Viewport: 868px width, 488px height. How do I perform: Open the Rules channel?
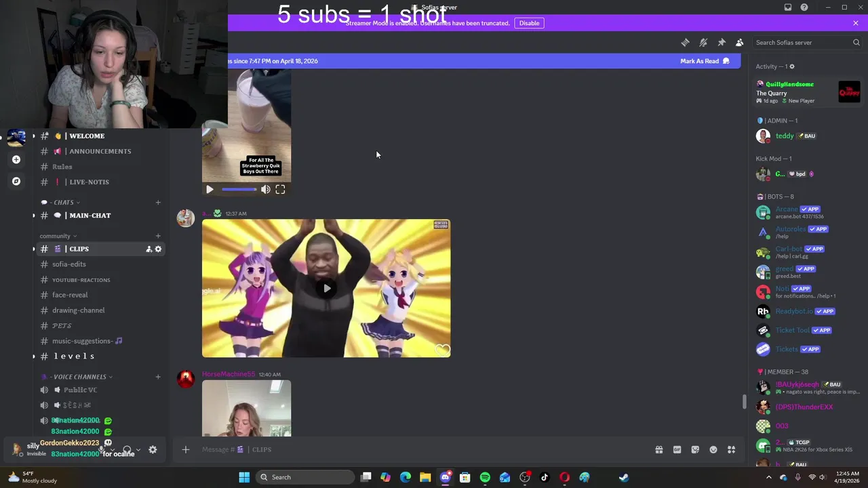(99, 167)
